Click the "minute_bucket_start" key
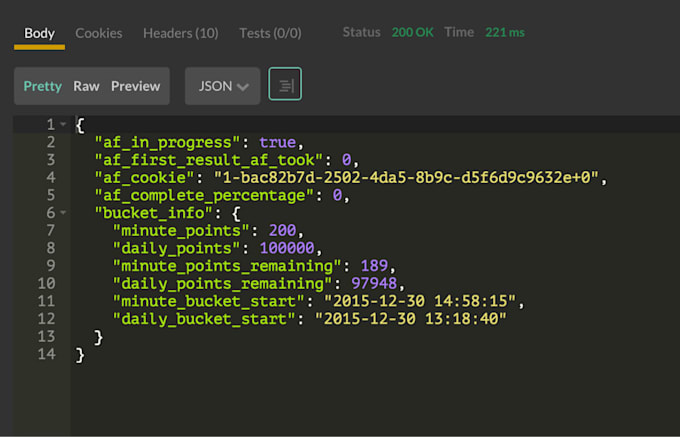Viewport: 680px width, 437px height. pos(209,302)
